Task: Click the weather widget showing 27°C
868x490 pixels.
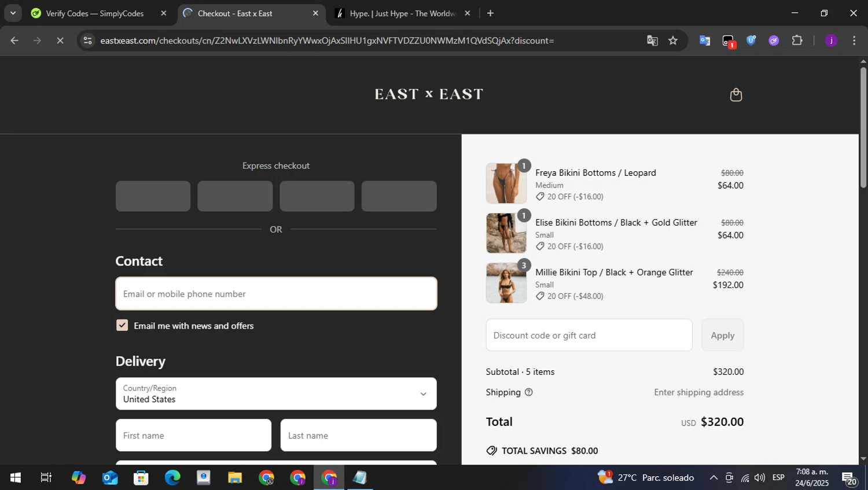Action: click(x=646, y=478)
